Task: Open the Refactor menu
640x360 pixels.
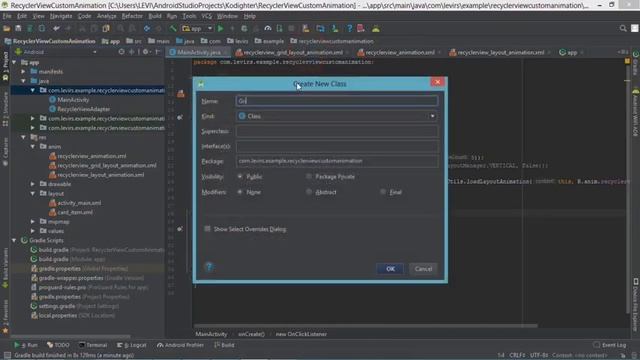Action: tap(132, 16)
